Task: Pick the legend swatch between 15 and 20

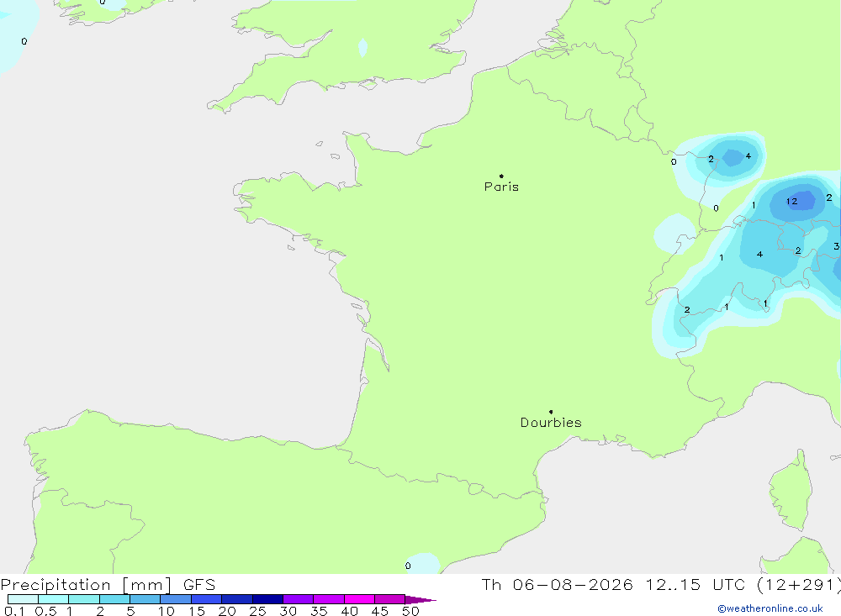Action: pos(207,599)
